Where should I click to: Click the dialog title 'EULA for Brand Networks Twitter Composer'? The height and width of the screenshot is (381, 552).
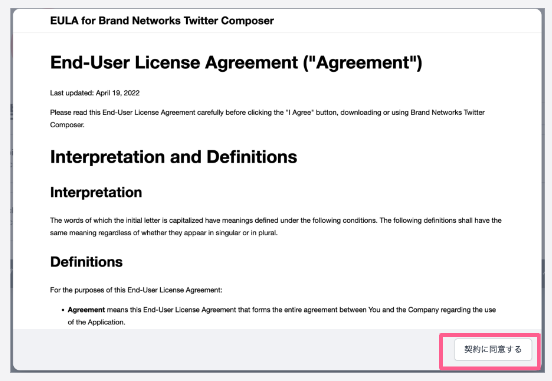(162, 21)
